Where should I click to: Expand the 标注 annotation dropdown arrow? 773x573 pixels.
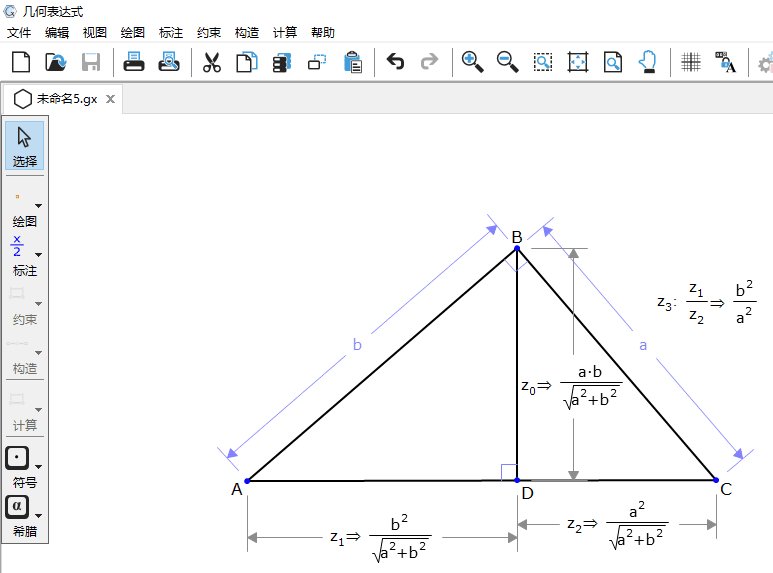click(39, 254)
